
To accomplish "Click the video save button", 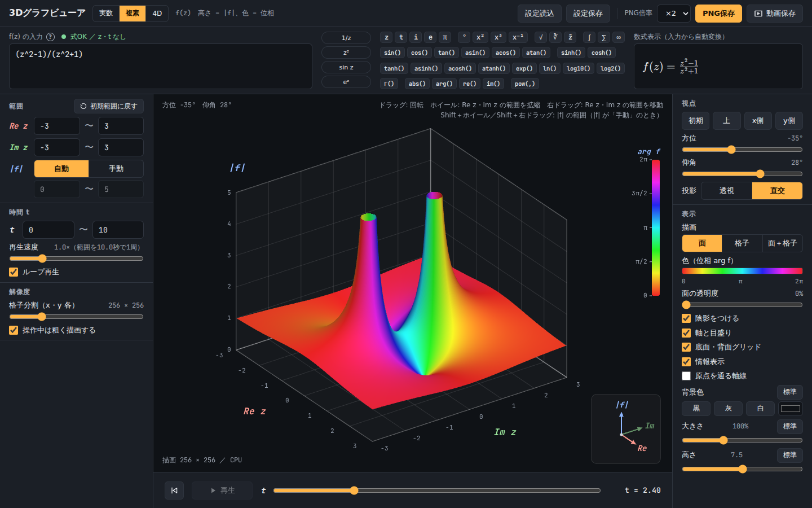I will pyautogui.click(x=775, y=13).
